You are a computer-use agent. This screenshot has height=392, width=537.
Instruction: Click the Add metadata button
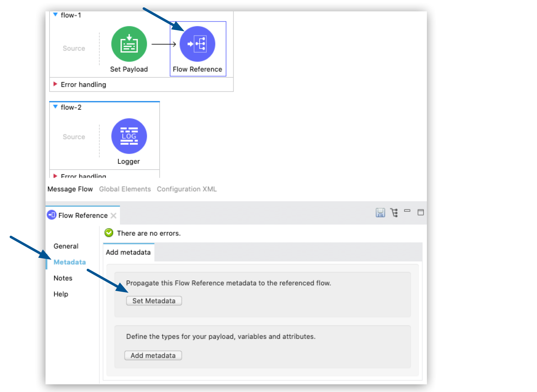click(153, 355)
